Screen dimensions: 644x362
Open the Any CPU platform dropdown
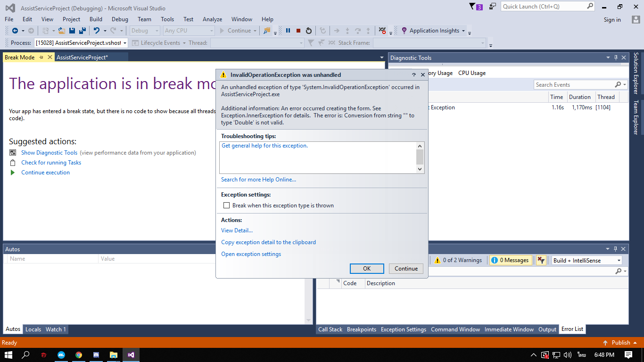[211, 31]
